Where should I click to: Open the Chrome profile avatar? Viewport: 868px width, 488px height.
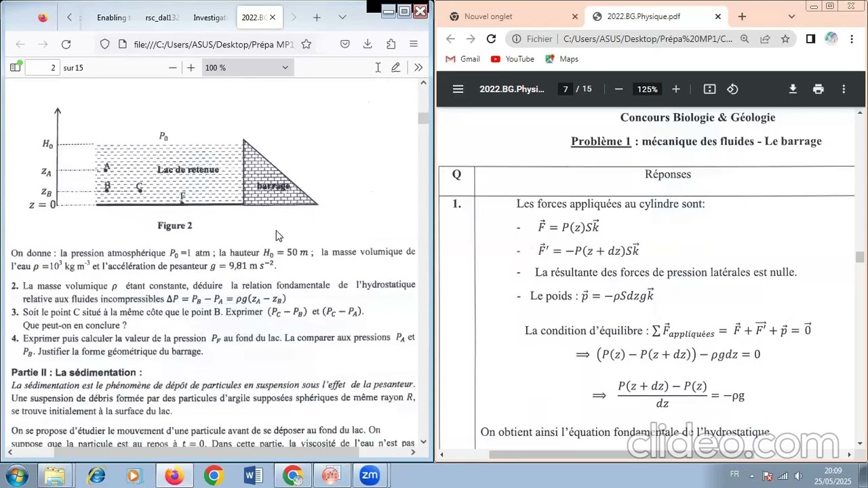tap(831, 39)
